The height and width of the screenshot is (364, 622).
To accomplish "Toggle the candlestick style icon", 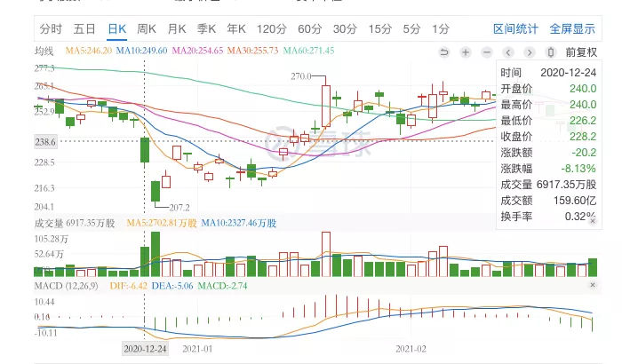I will point(550,51).
